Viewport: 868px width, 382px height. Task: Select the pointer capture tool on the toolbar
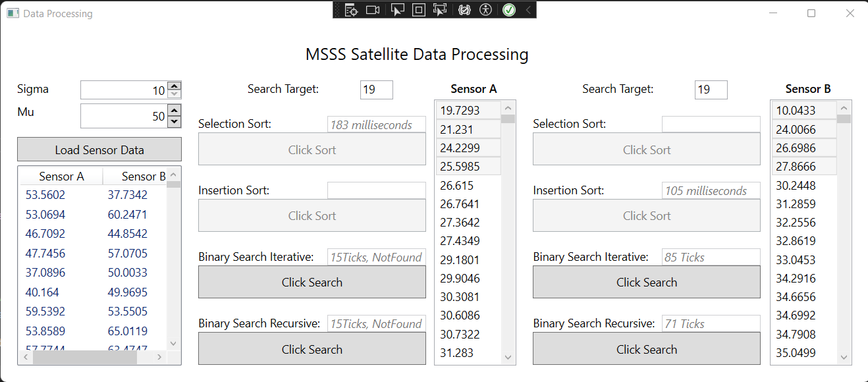(x=397, y=10)
